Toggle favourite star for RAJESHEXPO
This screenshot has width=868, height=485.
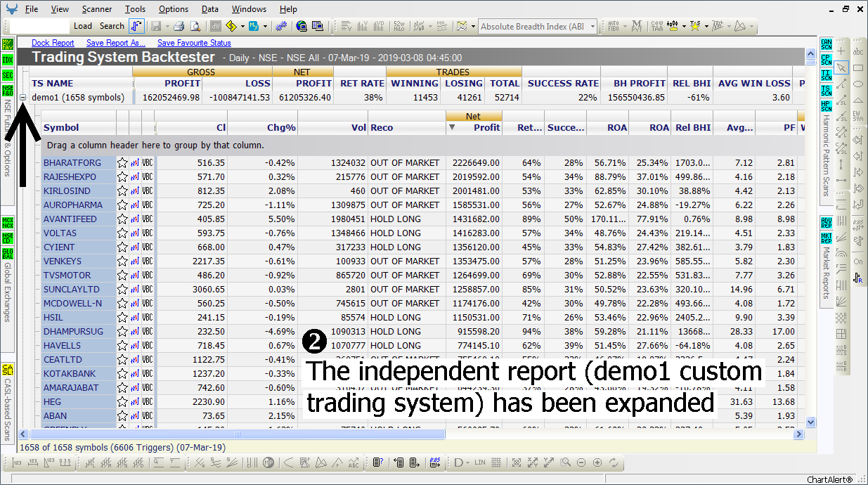(122, 177)
